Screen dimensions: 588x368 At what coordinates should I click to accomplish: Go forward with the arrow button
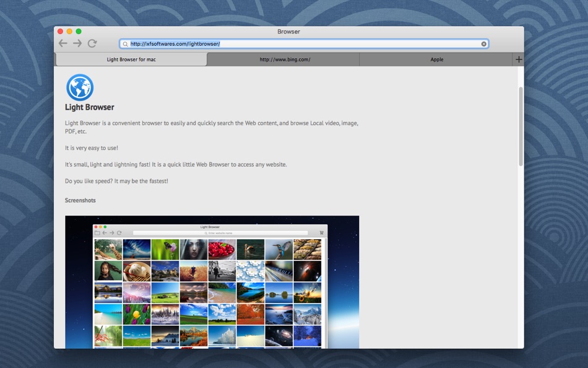tap(77, 43)
